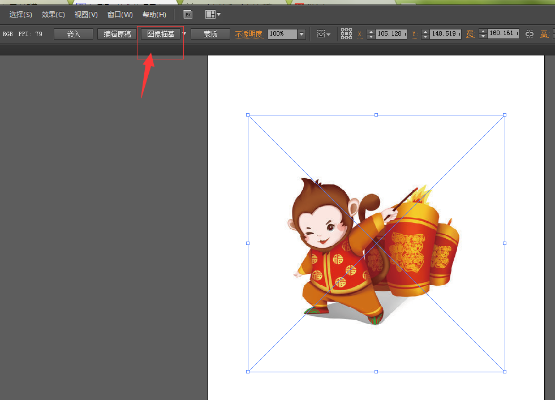Click the 图像描摹 (Image Trace) button
Screen dimensions: 555x400
pos(160,34)
